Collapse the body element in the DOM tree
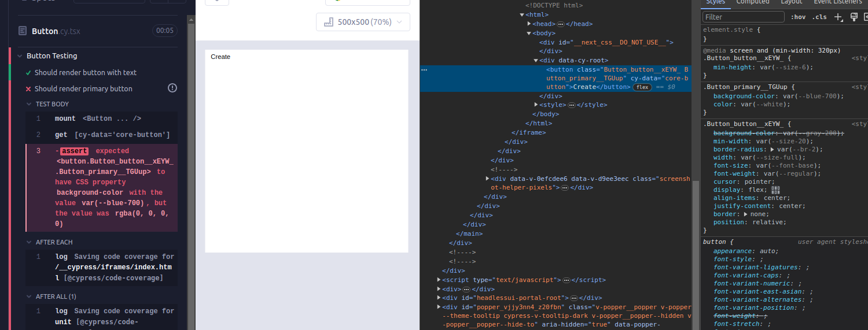This screenshot has width=868, height=330. click(529, 34)
